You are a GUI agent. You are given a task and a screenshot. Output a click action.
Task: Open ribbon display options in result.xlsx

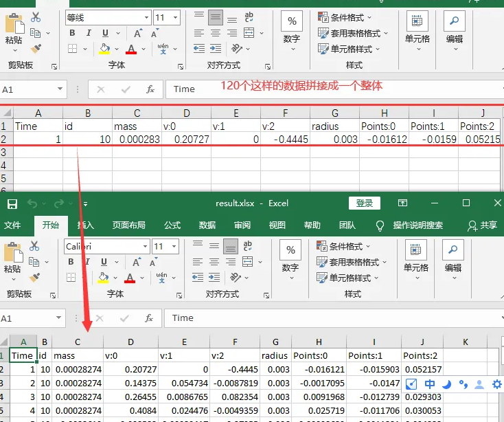(402, 203)
